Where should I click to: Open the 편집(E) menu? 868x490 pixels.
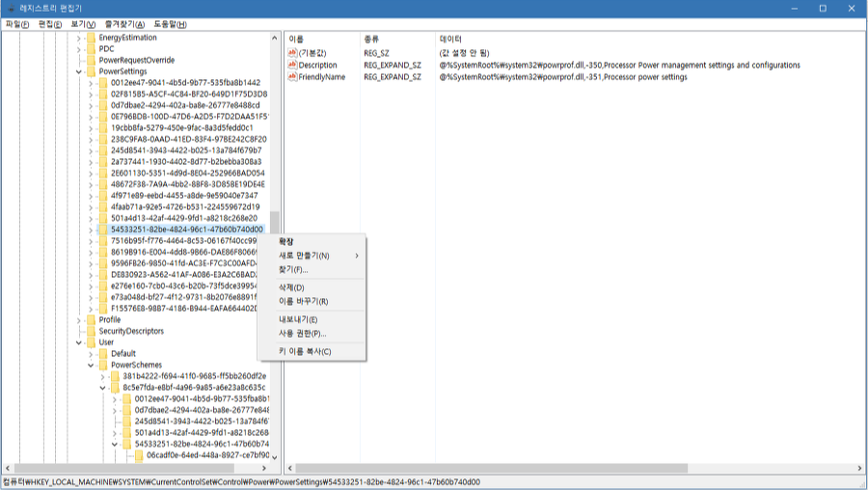[49, 24]
